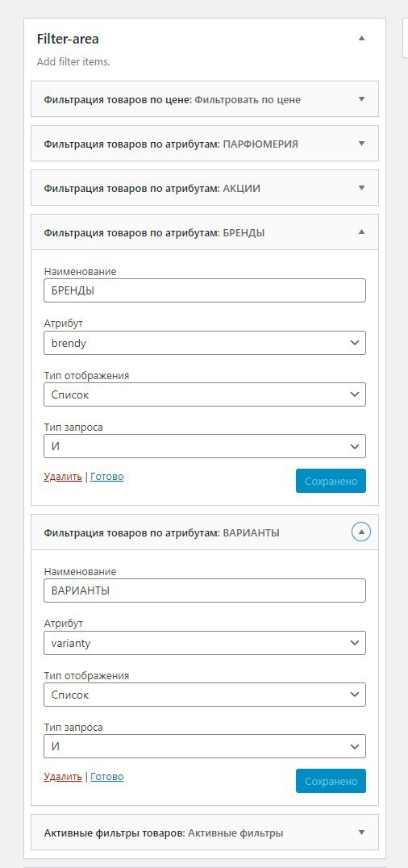This screenshot has height=868, width=408.
Task: Click Удалить link in БРЕНДЫ widget
Action: pyautogui.click(x=63, y=477)
